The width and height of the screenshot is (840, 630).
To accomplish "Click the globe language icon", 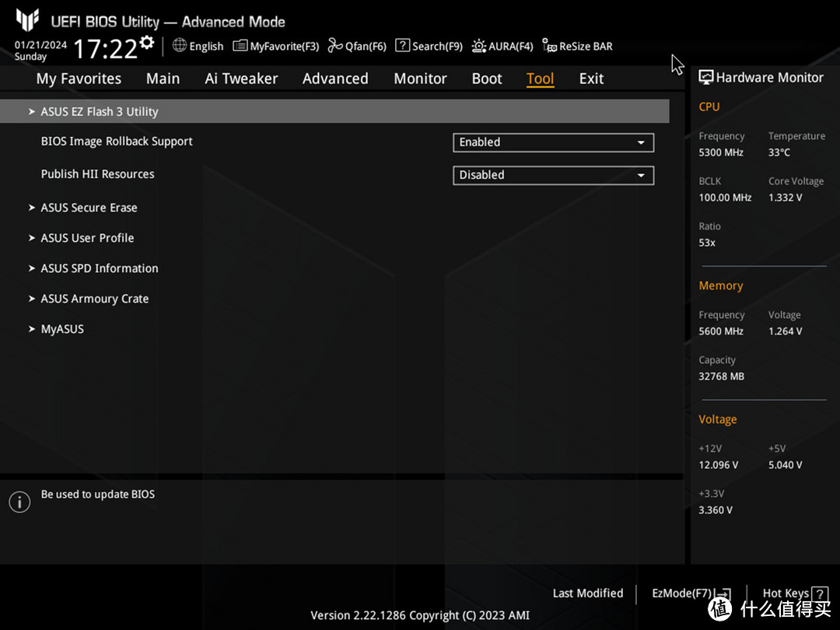I will coord(180,46).
